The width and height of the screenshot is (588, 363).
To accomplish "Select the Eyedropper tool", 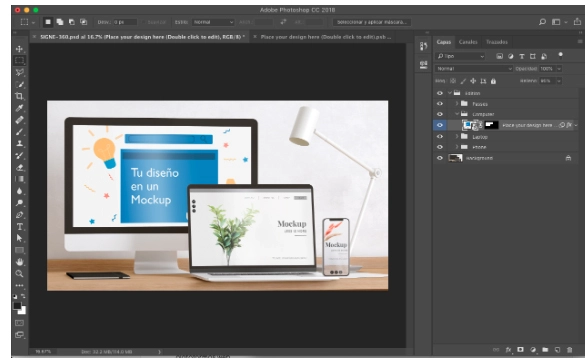I will point(20,108).
